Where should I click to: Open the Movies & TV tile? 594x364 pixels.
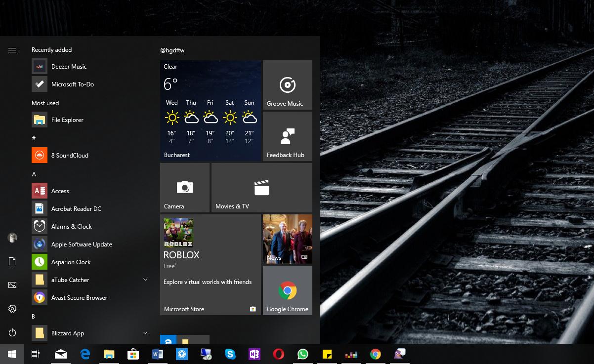tap(262, 188)
